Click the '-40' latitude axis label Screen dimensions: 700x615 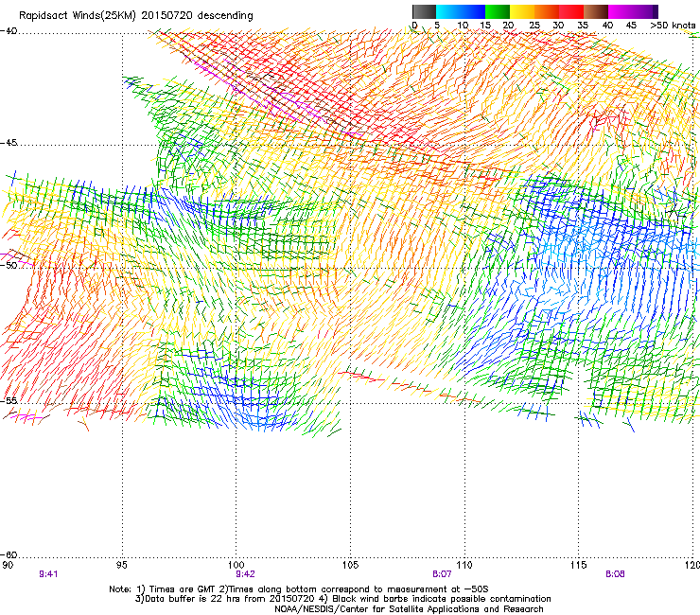[x=9, y=31]
